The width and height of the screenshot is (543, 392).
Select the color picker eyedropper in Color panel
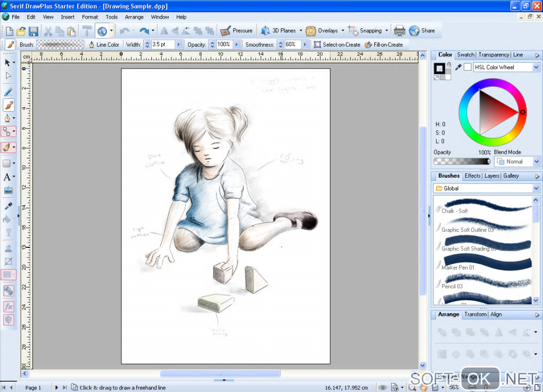(x=458, y=67)
